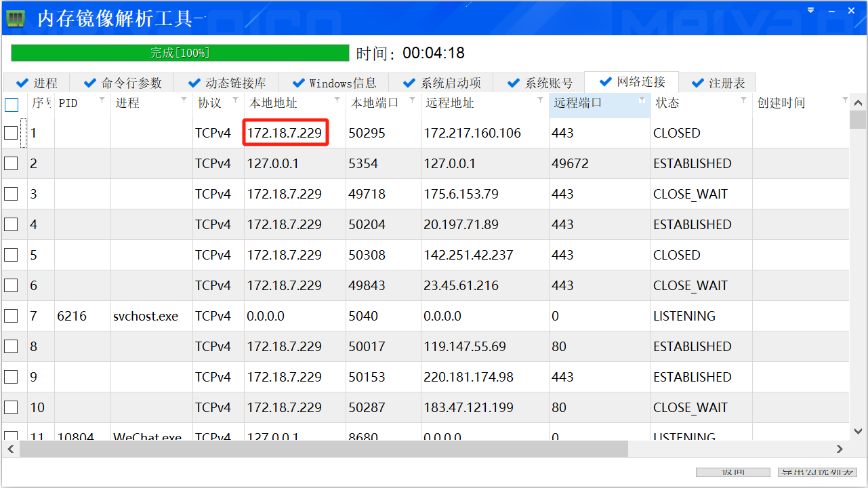The width and height of the screenshot is (868, 488).
Task: Switch to the 系统启动项 tab
Action: (441, 83)
